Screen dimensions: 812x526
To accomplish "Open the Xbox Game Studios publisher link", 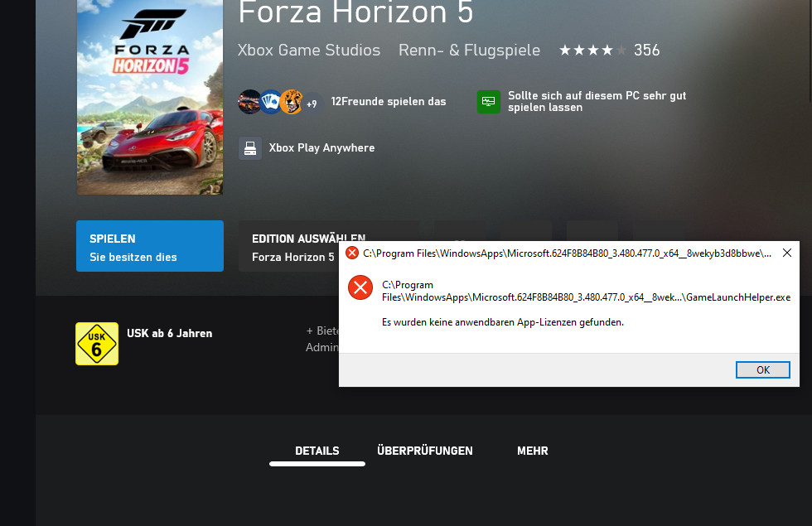I will point(308,51).
